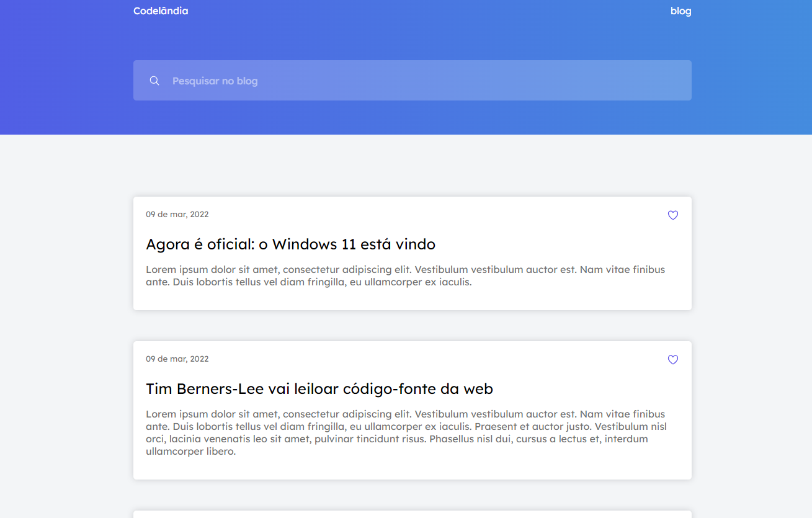Open the Tim Berners-Lee vai leiloar headline
812x518 pixels.
tap(319, 389)
